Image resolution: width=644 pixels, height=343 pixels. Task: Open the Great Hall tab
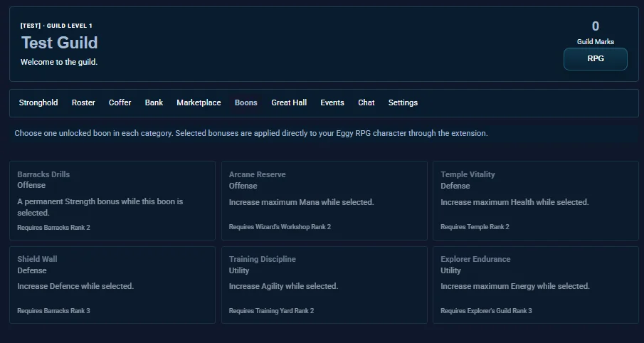click(x=289, y=102)
